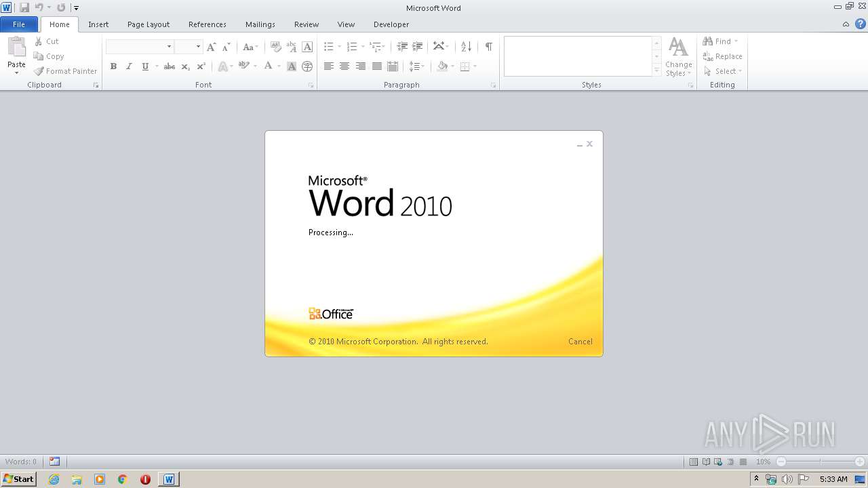This screenshot has width=868, height=488.
Task: Switch to the Page Layout tab
Action: (x=149, y=24)
